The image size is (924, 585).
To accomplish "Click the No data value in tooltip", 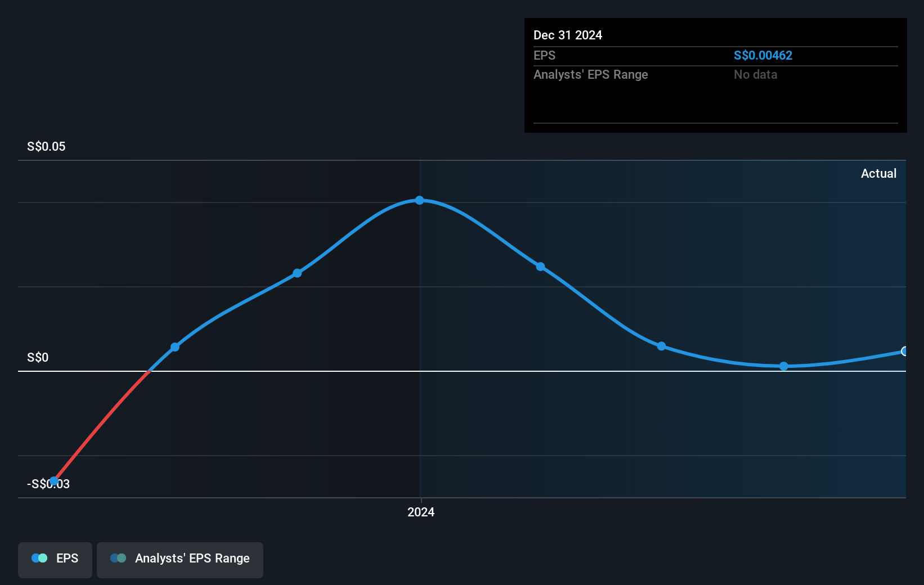I will 755,74.
